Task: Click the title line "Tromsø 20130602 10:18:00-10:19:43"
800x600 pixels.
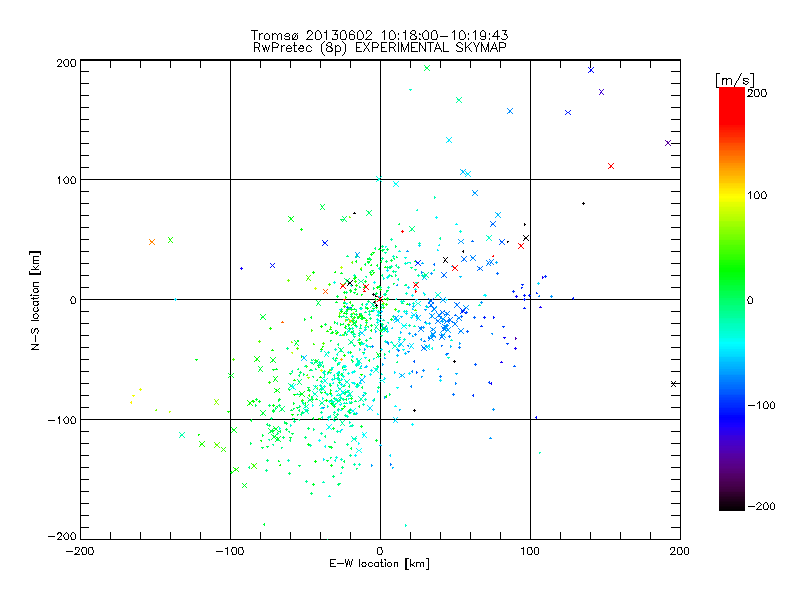Action: point(380,35)
